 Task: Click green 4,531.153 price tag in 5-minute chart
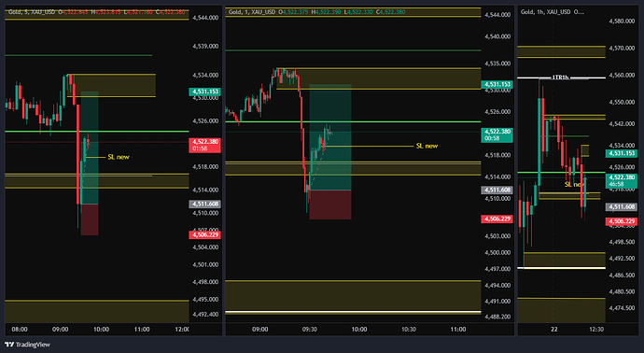click(204, 92)
